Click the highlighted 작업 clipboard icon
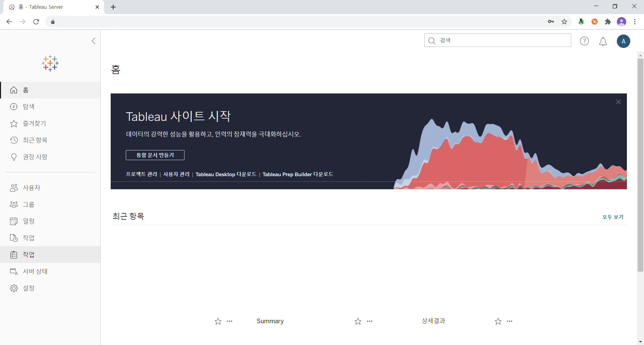The height and width of the screenshot is (345, 644). tap(14, 255)
